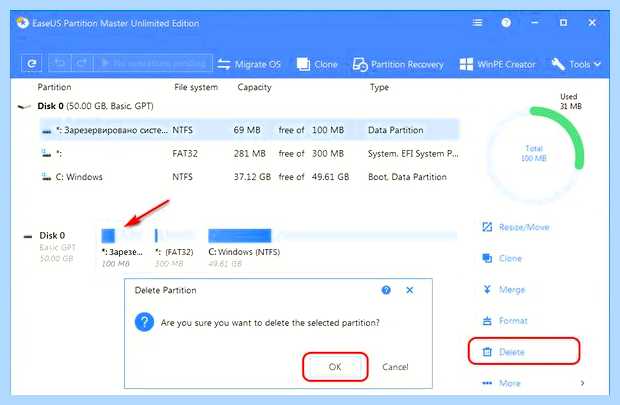Click Cancel in Delete Partition dialog
The height and width of the screenshot is (405, 620).
[x=395, y=367]
